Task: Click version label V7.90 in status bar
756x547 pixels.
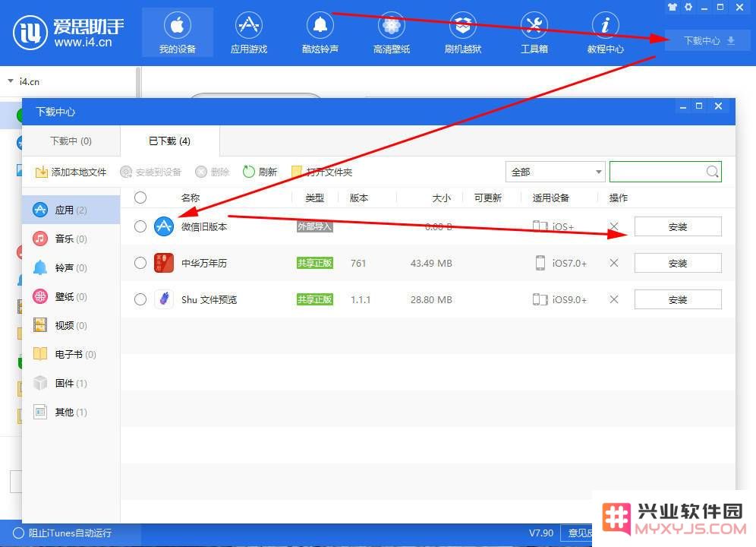Action: (541, 533)
